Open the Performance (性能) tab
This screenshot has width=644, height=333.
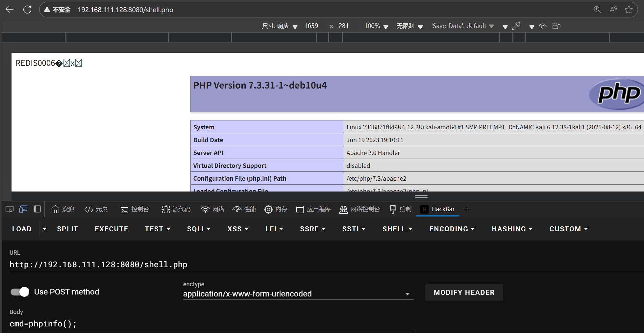click(244, 209)
